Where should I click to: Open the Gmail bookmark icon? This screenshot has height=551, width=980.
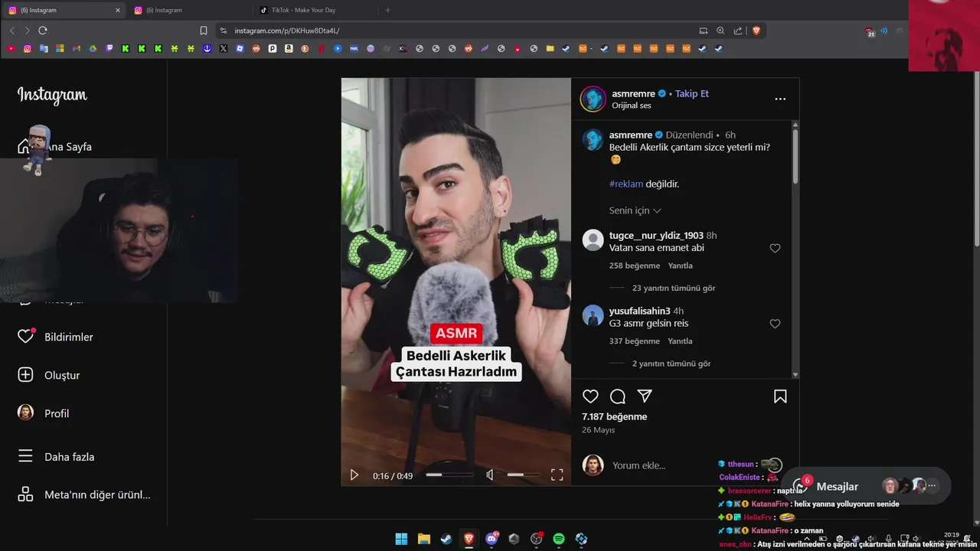point(77,48)
